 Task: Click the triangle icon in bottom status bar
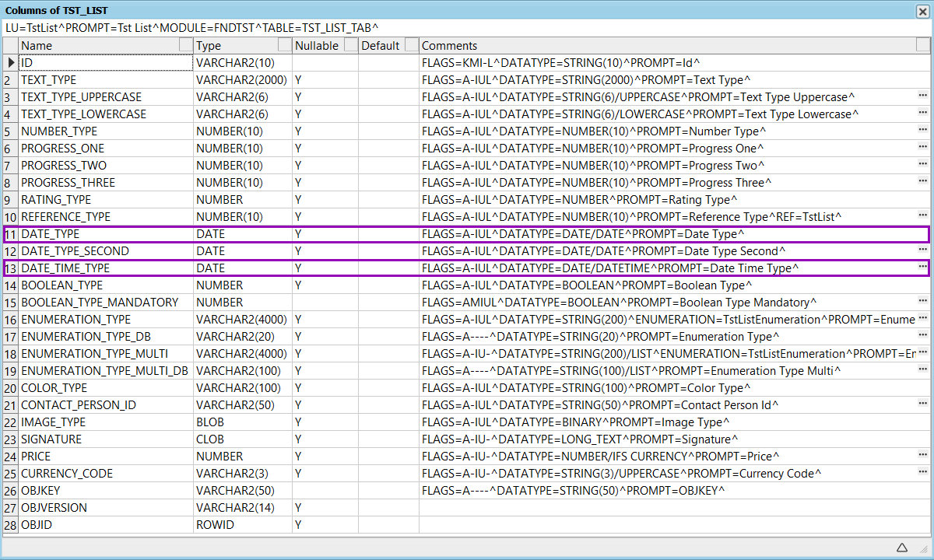[x=902, y=548]
